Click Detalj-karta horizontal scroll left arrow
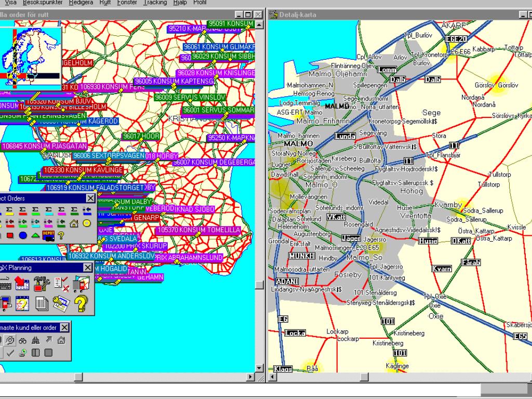Screen dimensions: 532x399 click(x=272, y=377)
